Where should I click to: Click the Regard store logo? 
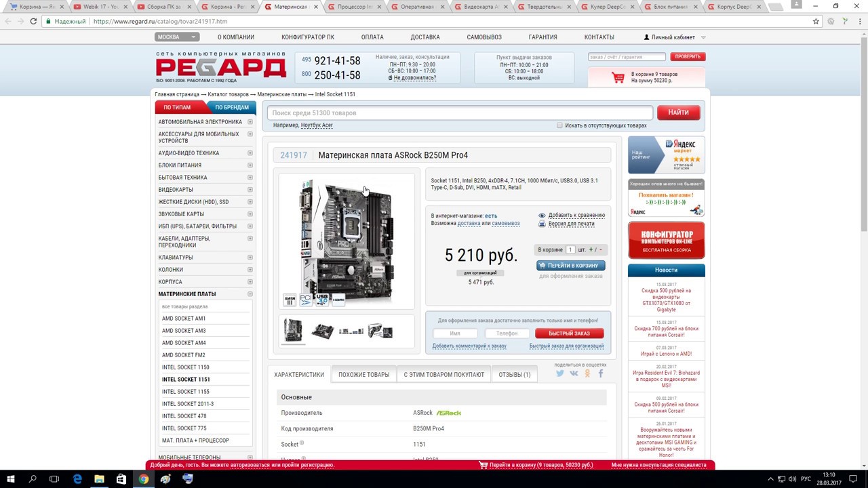[x=221, y=67]
